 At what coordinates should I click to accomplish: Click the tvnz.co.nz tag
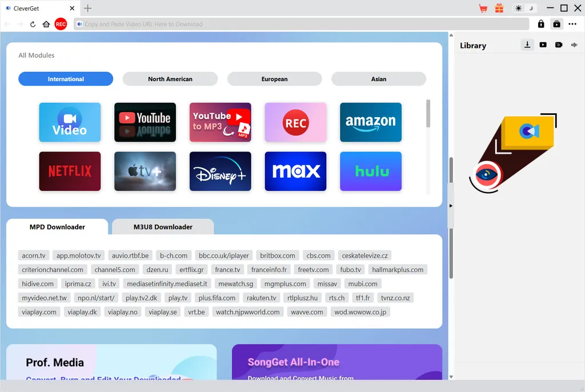tap(395, 298)
